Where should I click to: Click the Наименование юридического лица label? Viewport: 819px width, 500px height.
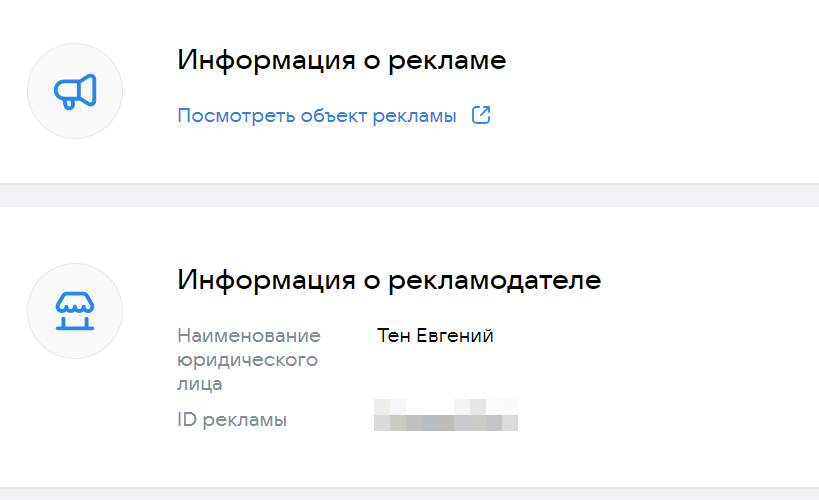coord(249,359)
